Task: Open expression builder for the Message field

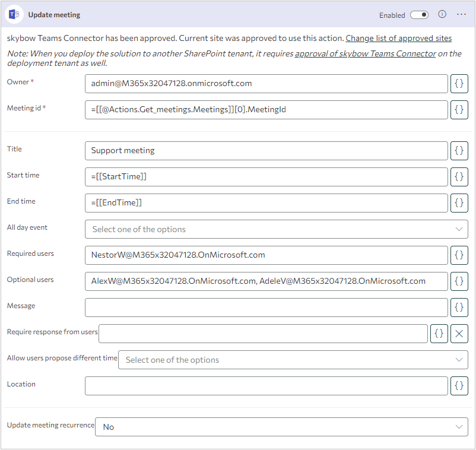Action: tap(459, 308)
